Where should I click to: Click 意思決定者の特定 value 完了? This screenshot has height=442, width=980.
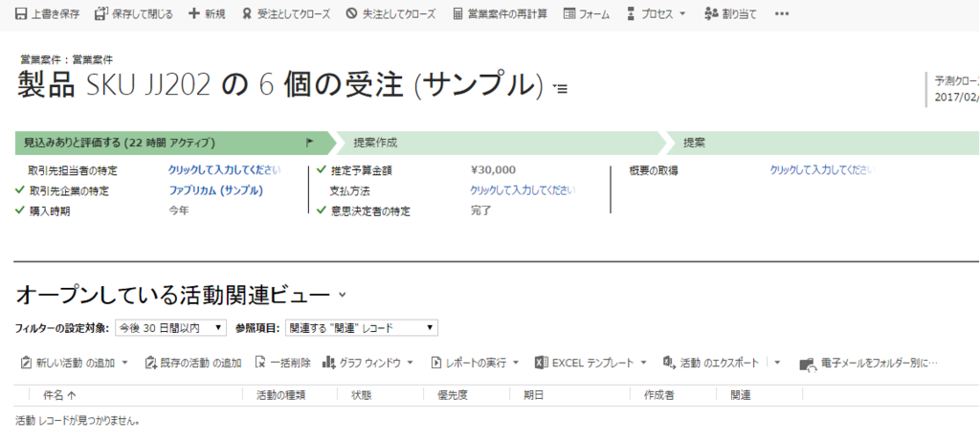(480, 211)
